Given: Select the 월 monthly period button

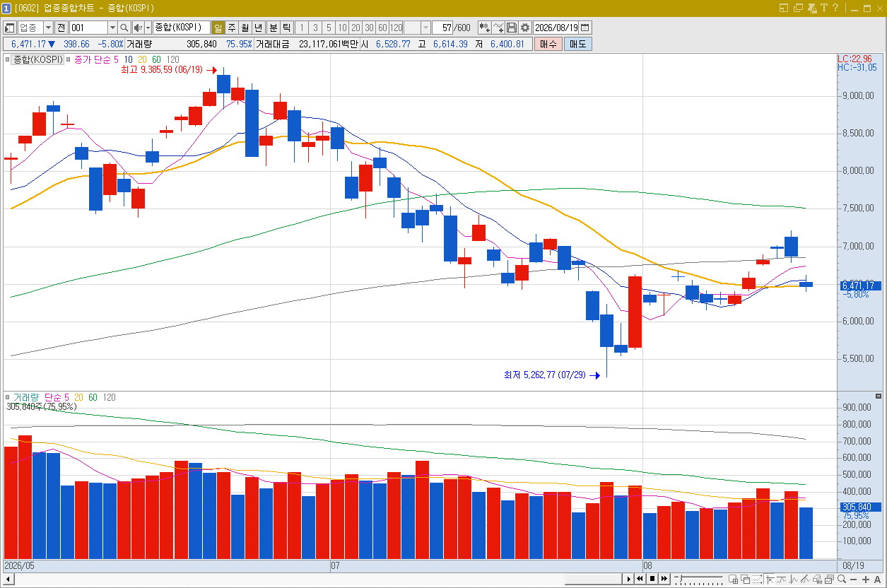Looking at the screenshot, I should click(x=245, y=28).
